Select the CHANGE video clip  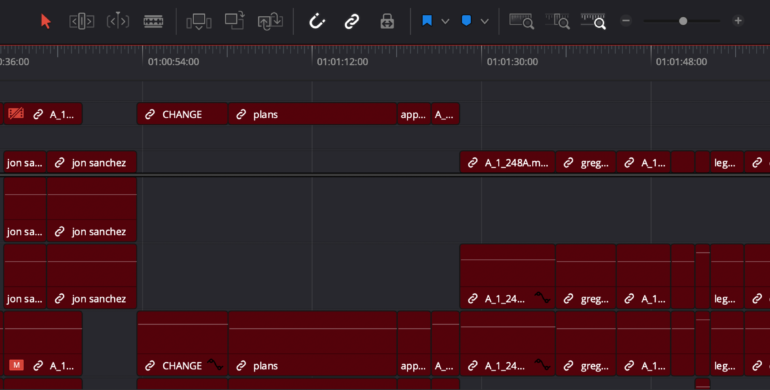[182, 114]
